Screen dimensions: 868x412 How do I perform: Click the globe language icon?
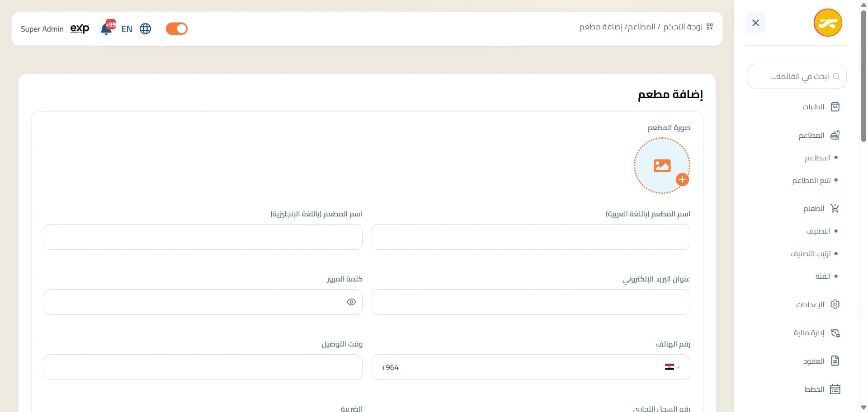(146, 29)
